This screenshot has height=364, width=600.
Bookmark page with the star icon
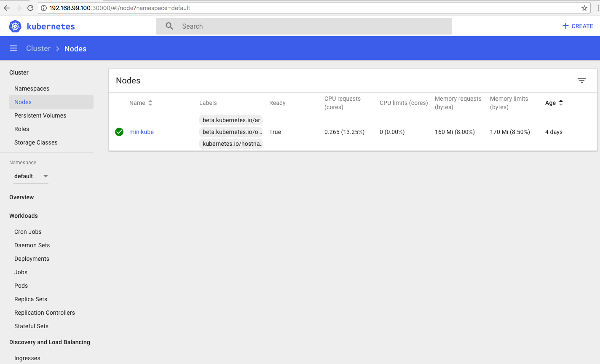click(x=584, y=8)
